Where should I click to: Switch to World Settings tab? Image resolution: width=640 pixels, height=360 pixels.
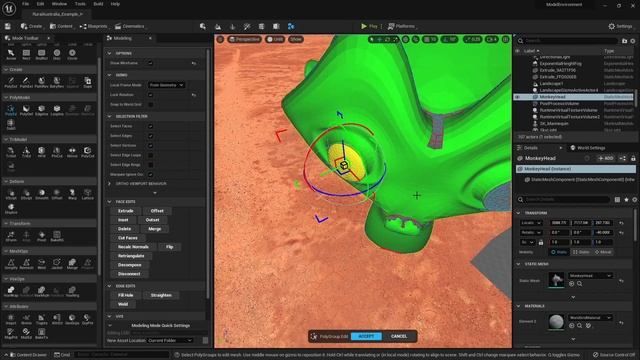pos(588,148)
